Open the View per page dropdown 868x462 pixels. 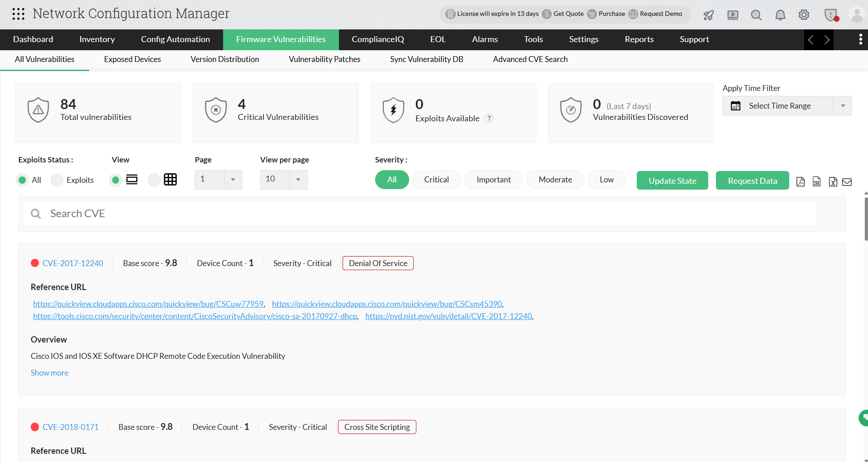click(x=298, y=180)
